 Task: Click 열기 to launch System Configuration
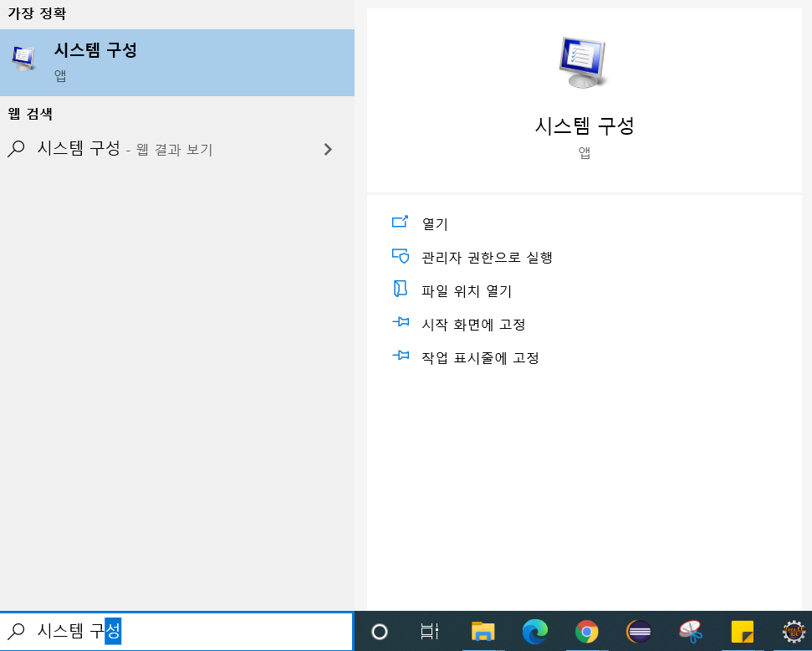pos(436,223)
